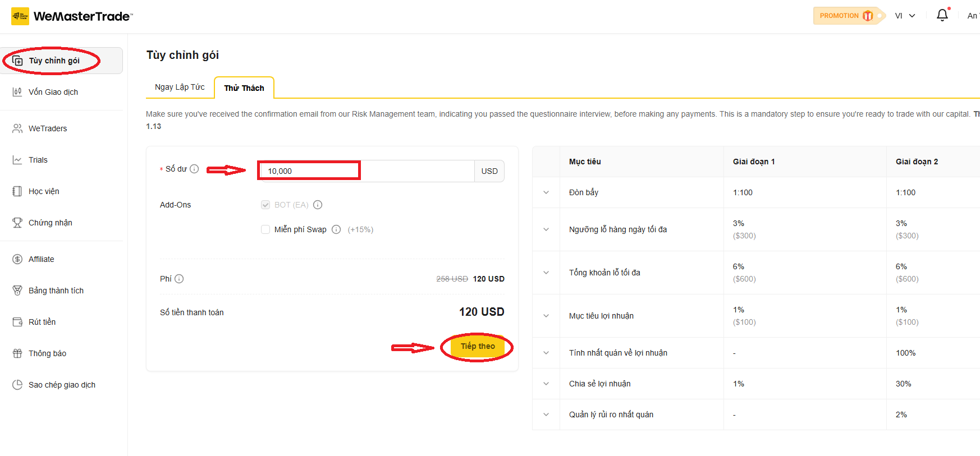This screenshot has height=456, width=980.
Task: Click the WeMasterTrade logo
Action: pyautogui.click(x=72, y=16)
